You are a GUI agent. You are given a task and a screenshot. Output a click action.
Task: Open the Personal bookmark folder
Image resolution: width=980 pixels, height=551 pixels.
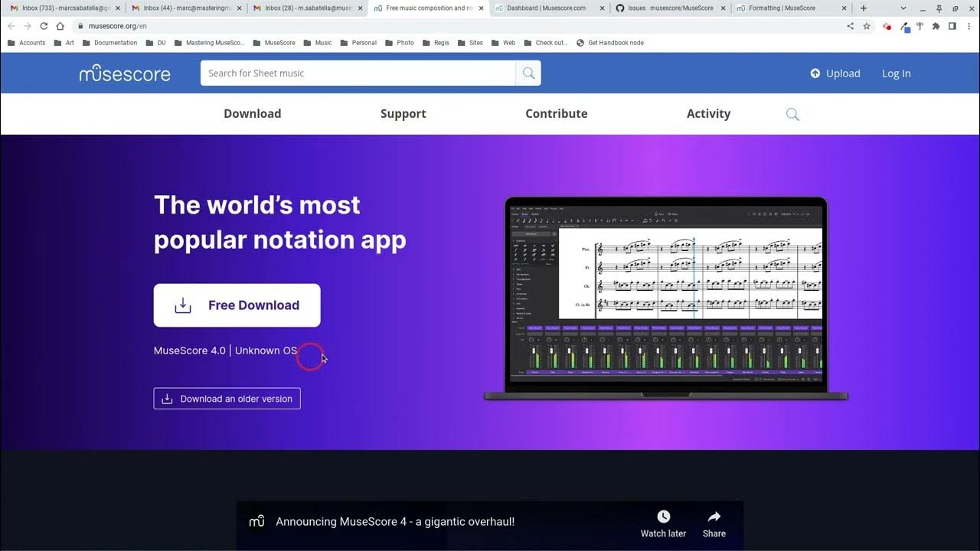pyautogui.click(x=358, y=43)
